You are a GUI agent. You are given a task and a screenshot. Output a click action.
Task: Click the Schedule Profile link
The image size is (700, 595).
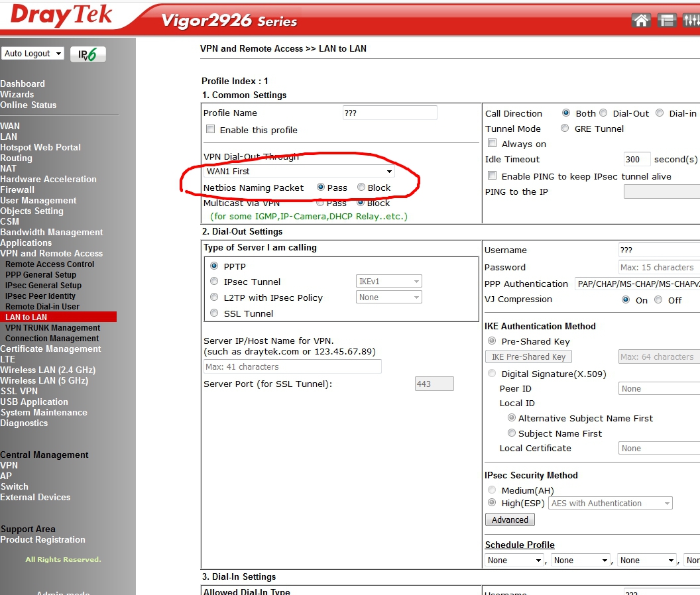pyautogui.click(x=520, y=545)
